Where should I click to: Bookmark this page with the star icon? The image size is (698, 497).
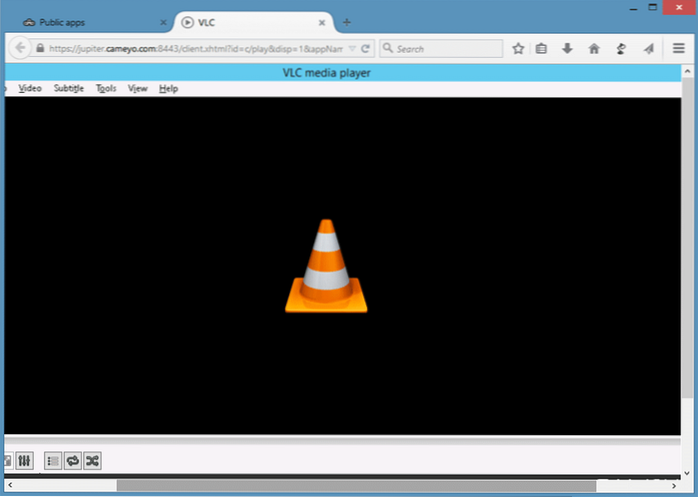[x=518, y=48]
